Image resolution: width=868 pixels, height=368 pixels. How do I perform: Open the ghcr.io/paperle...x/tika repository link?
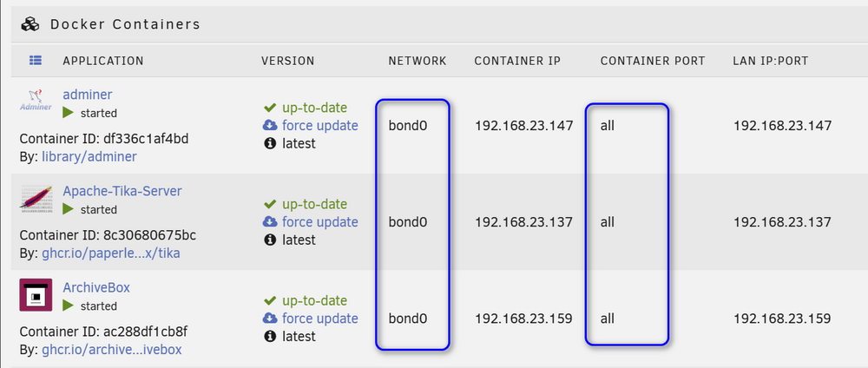click(x=111, y=253)
